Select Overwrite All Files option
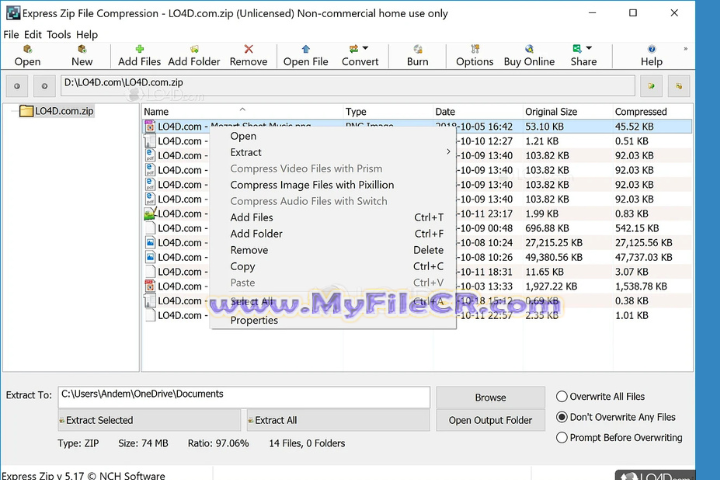Image resolution: width=720 pixels, height=480 pixels. tap(601, 396)
